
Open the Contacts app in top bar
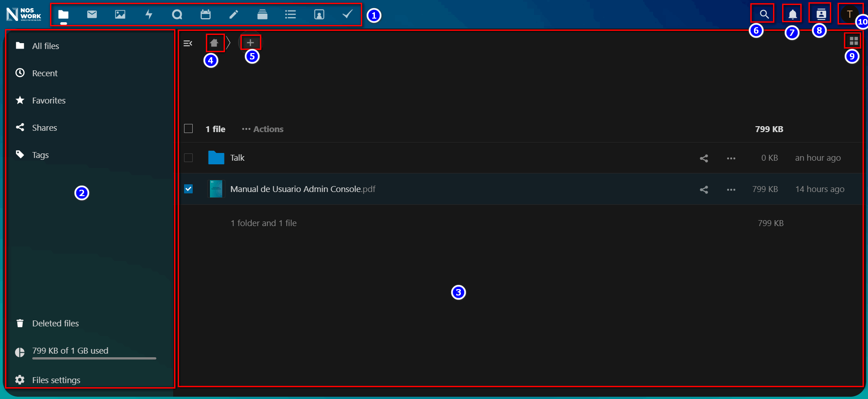(319, 15)
